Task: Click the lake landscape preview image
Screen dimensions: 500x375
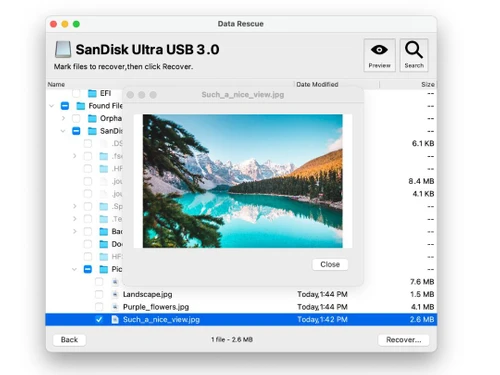Action: 243,181
